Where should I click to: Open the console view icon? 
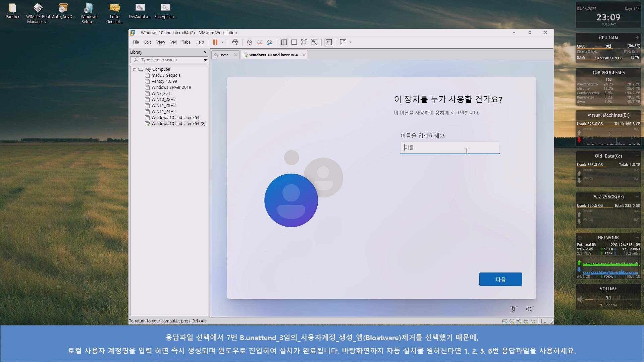[329, 42]
